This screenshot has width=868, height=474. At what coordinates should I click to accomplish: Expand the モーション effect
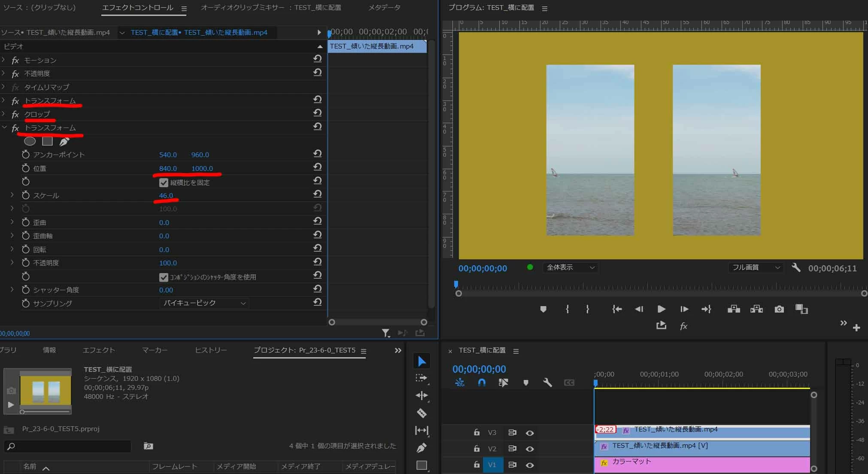(4, 60)
